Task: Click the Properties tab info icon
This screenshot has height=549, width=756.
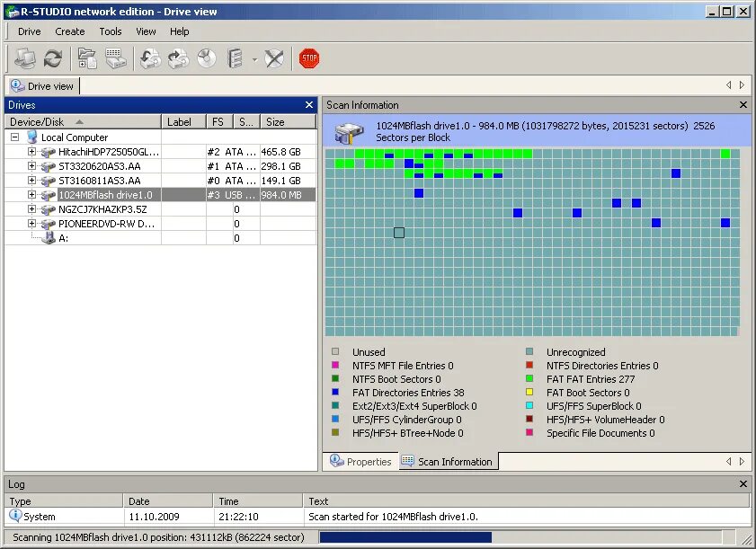Action: [x=336, y=460]
